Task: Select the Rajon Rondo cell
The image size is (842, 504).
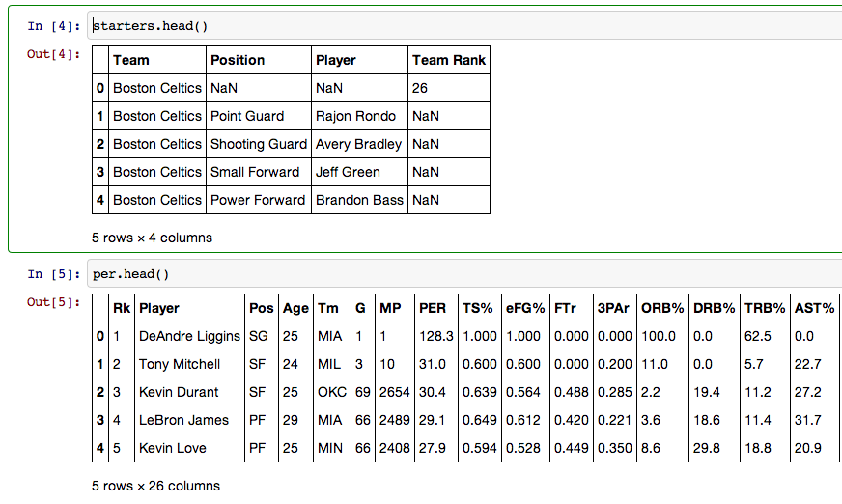Action: tap(359, 116)
